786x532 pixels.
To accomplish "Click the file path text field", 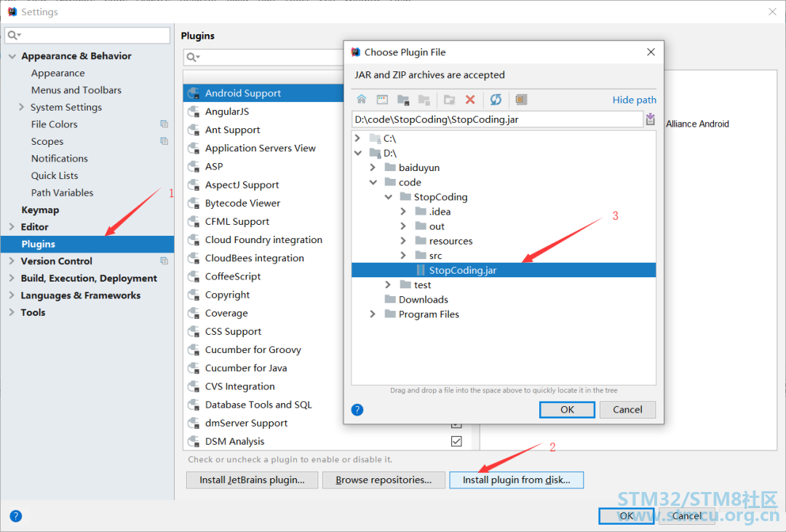I will [496, 119].
